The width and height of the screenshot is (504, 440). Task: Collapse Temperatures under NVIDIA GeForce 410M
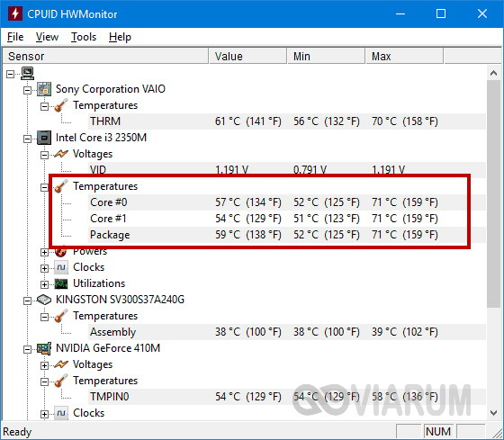coord(44,382)
